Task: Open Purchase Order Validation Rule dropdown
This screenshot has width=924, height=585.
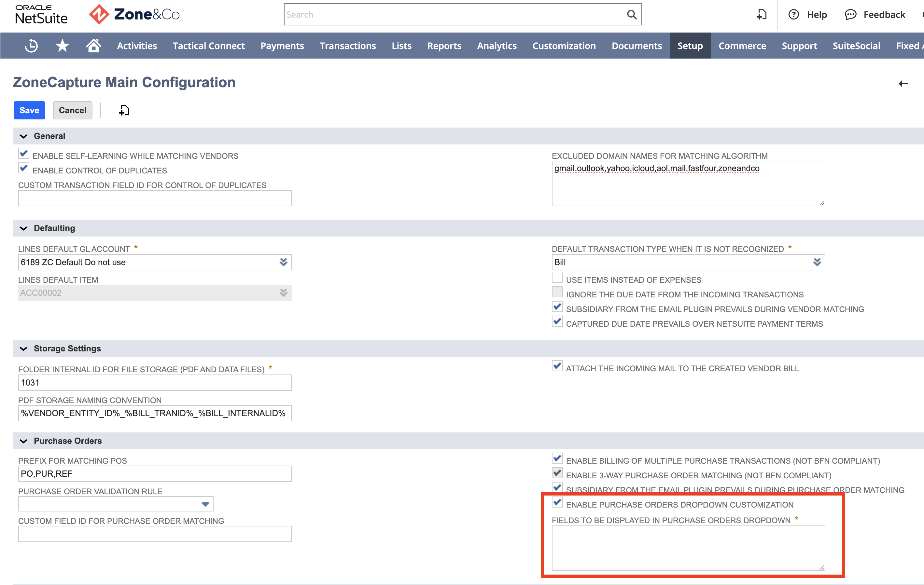Action: click(205, 504)
